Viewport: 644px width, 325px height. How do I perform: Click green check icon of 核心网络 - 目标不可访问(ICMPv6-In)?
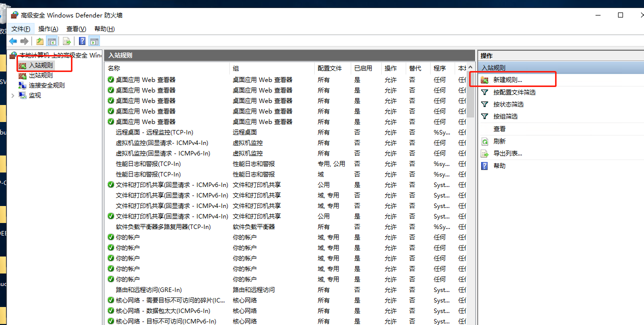[x=111, y=321]
